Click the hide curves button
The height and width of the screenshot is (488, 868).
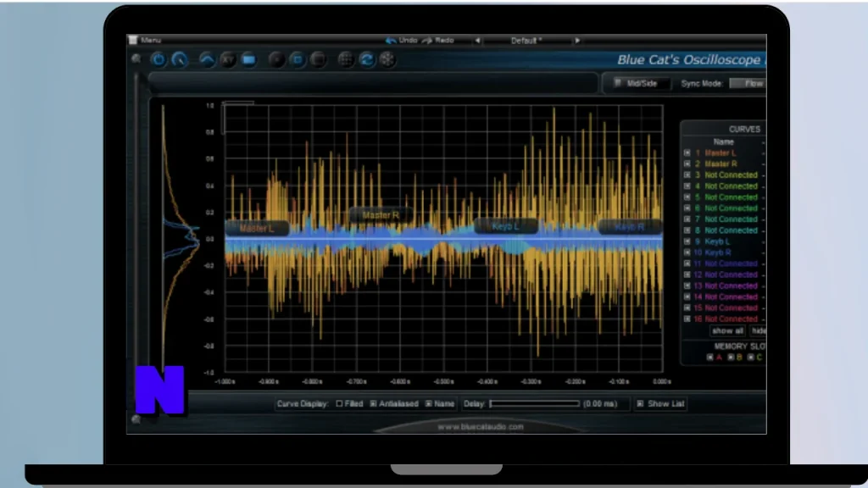759,331
